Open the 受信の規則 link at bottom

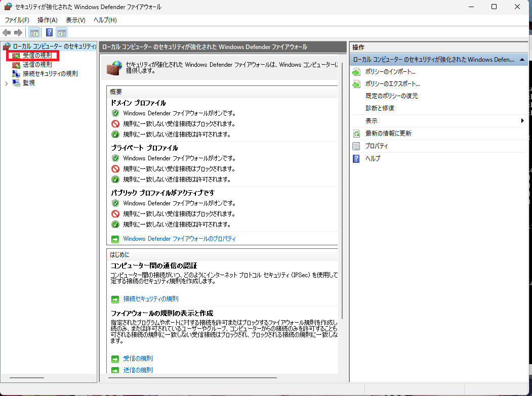(138, 359)
